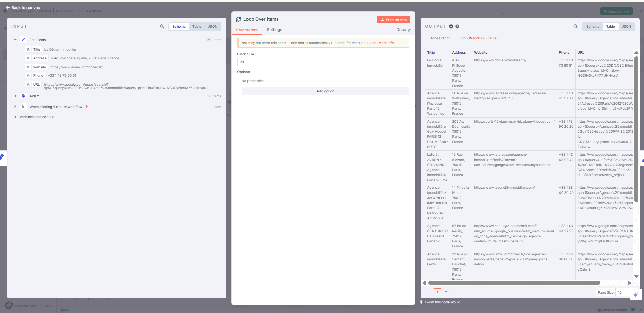644x313 pixels.
Task: Click the Upgrade now button
Action: (617, 11)
